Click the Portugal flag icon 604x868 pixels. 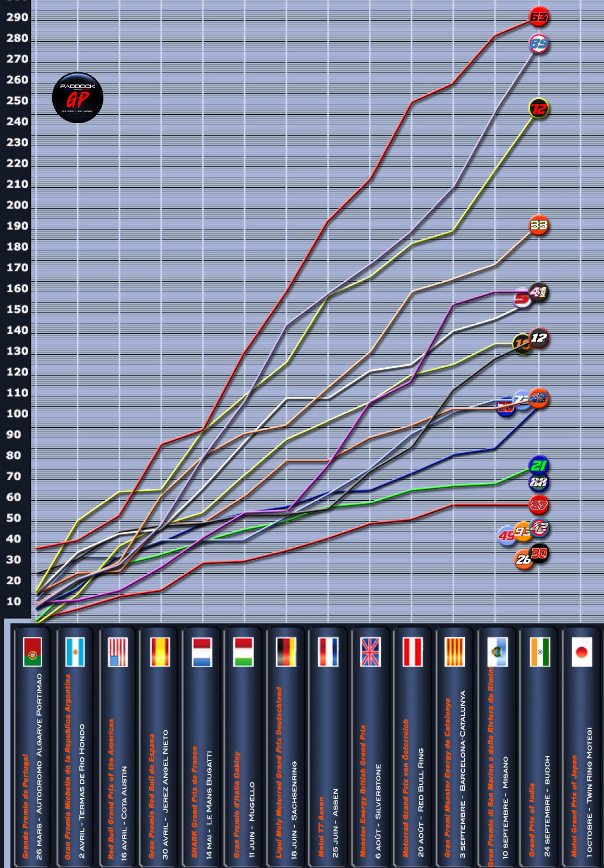[x=32, y=652]
